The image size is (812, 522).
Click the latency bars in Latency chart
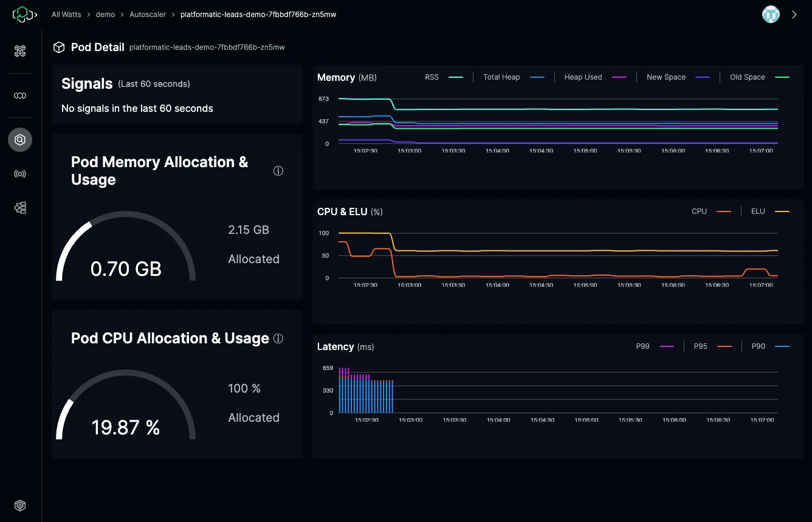(x=365, y=395)
